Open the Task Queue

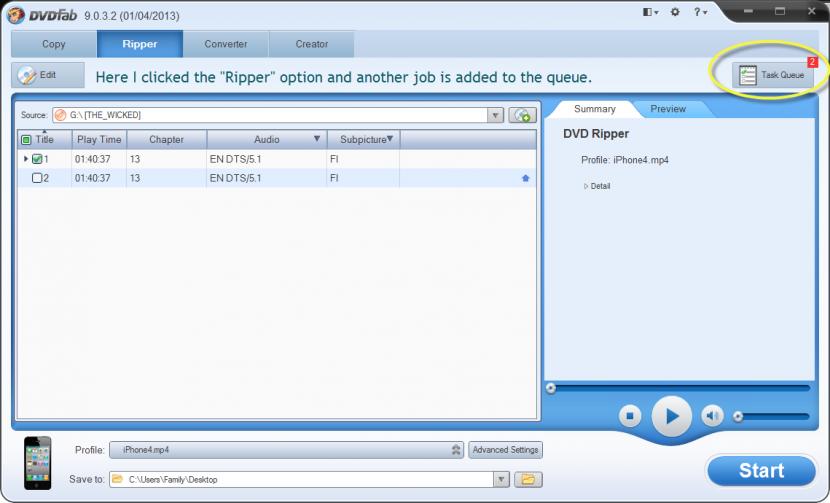click(772, 75)
